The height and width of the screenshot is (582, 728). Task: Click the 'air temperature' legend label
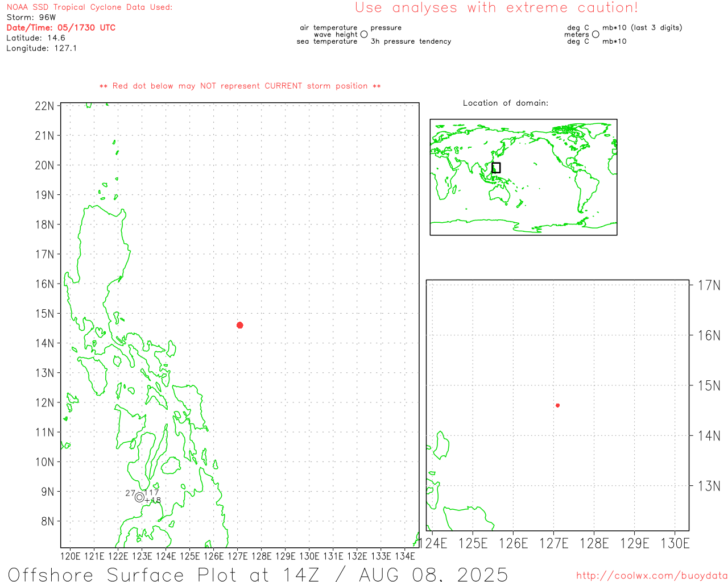pos(329,28)
